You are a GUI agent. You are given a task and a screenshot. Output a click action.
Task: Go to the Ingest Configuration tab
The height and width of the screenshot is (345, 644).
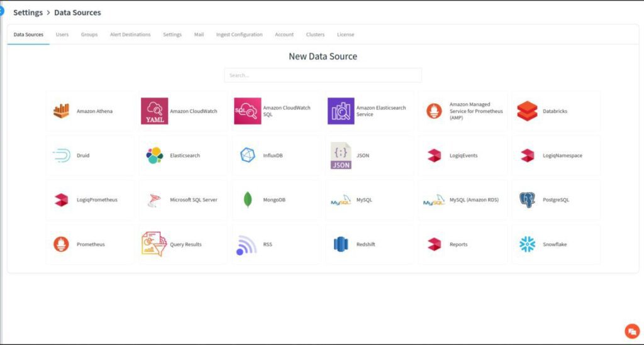pyautogui.click(x=239, y=35)
